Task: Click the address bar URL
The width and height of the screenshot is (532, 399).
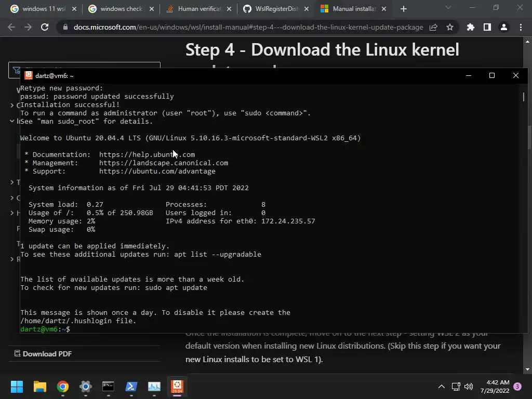Action: tap(248, 27)
